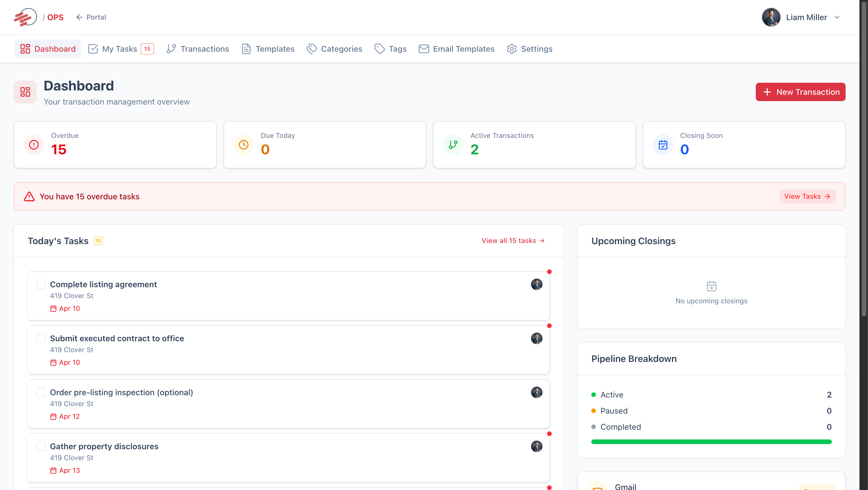The width and height of the screenshot is (868, 490).
Task: Click the OPS breadcrumb label
Action: [x=55, y=17]
